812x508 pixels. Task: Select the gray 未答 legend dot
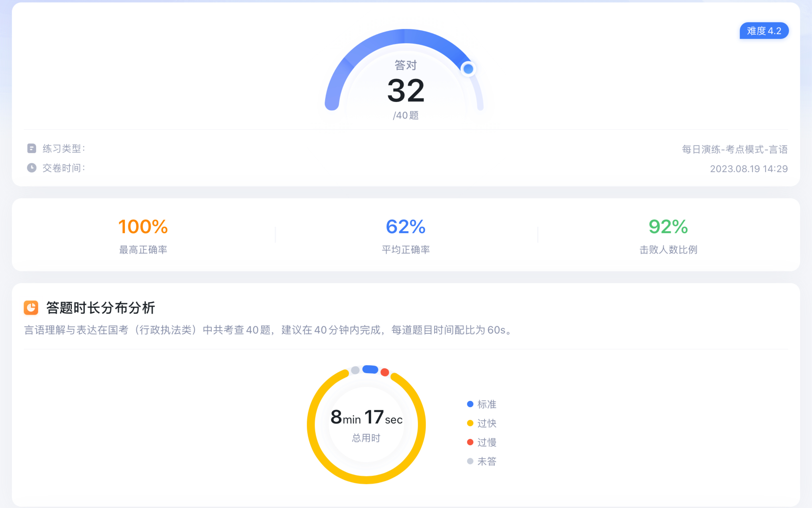[x=470, y=461]
